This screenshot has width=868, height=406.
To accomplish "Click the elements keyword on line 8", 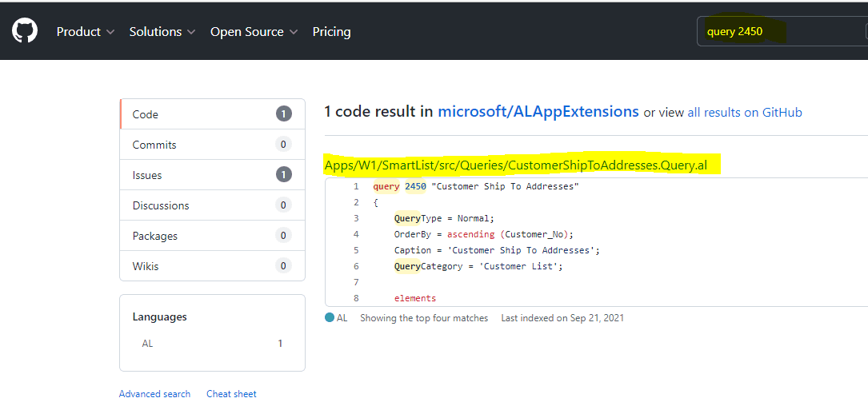I will tap(415, 298).
